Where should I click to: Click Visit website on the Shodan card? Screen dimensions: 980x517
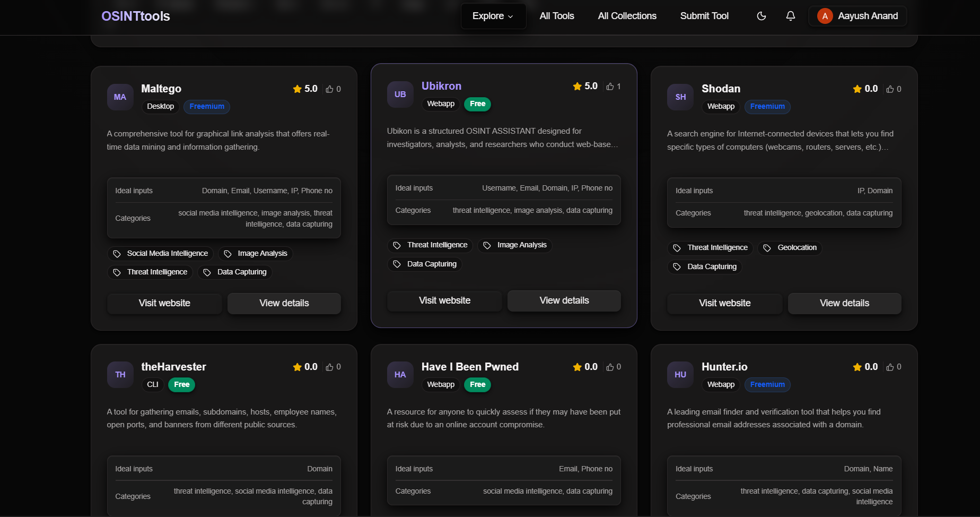724,303
